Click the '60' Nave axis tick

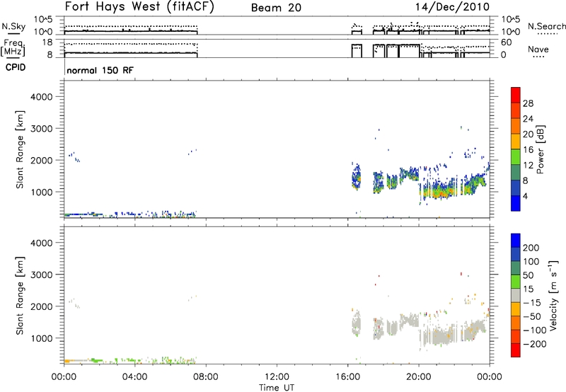[507, 42]
